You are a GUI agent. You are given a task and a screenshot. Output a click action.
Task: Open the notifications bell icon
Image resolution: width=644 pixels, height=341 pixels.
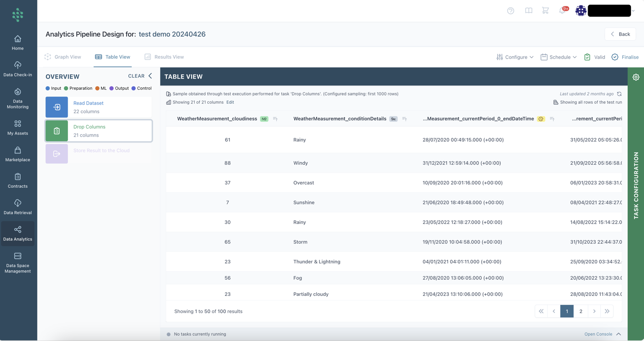pos(562,11)
